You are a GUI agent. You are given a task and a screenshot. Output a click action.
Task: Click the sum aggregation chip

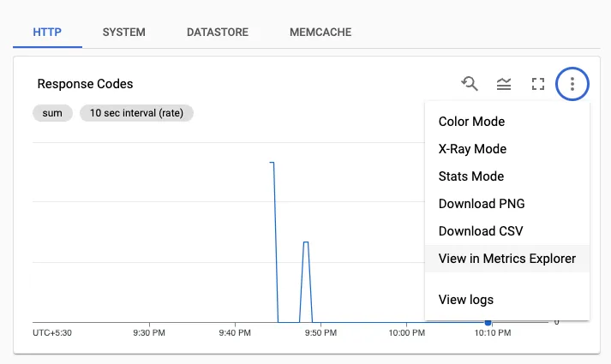click(52, 113)
